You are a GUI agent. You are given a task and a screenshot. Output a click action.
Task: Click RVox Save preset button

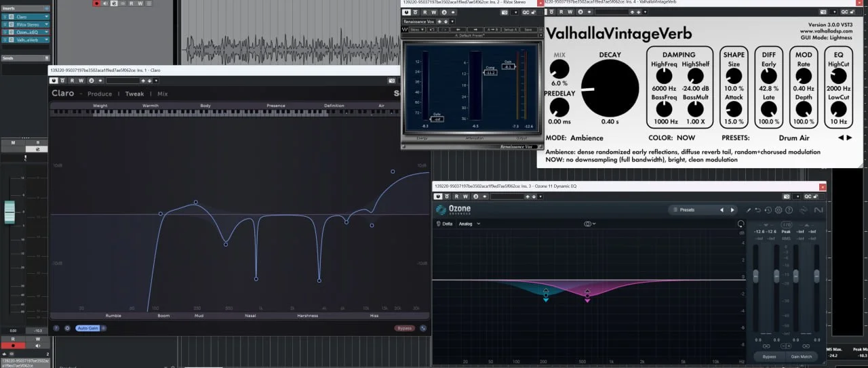coord(528,29)
